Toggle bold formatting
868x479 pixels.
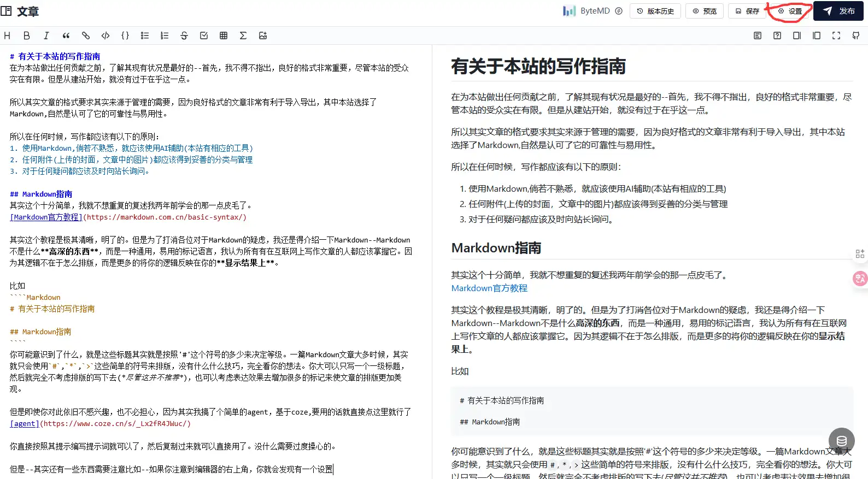(27, 36)
